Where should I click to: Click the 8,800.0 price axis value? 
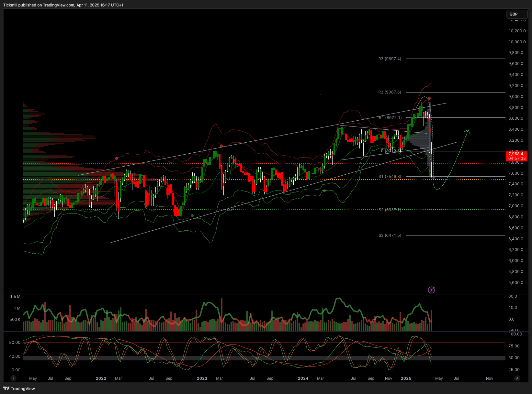pyautogui.click(x=516, y=108)
